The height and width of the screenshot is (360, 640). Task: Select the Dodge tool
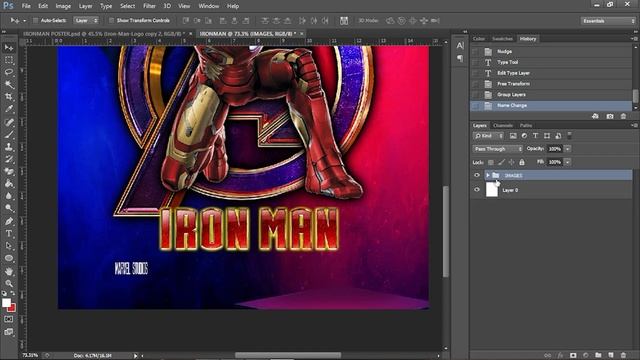coord(9,208)
